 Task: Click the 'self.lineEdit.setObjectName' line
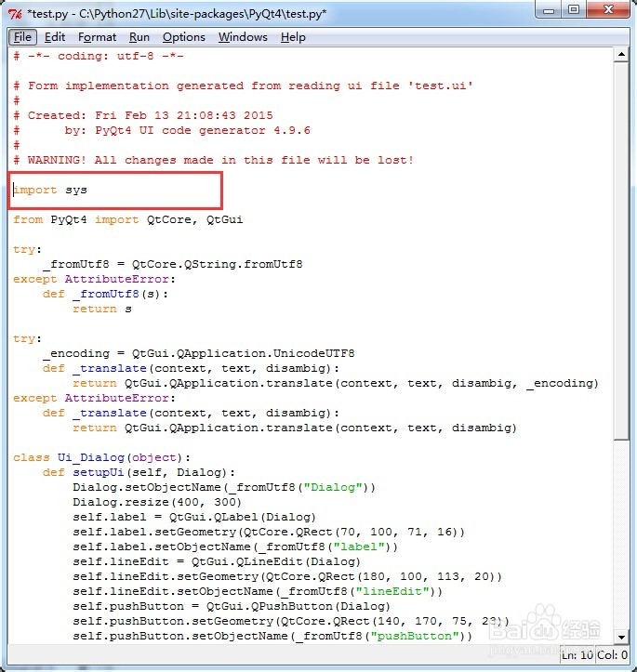pos(258,591)
